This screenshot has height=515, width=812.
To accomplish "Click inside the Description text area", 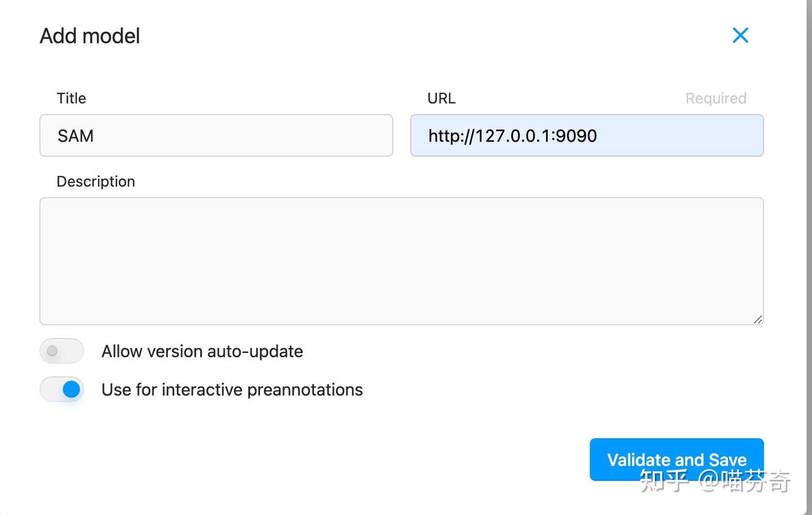I will coord(401,261).
